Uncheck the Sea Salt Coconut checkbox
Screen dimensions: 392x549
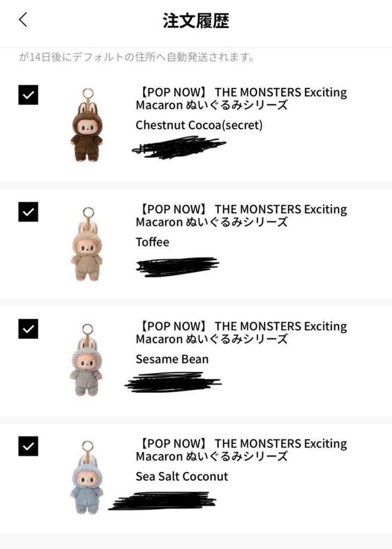pyautogui.click(x=28, y=446)
